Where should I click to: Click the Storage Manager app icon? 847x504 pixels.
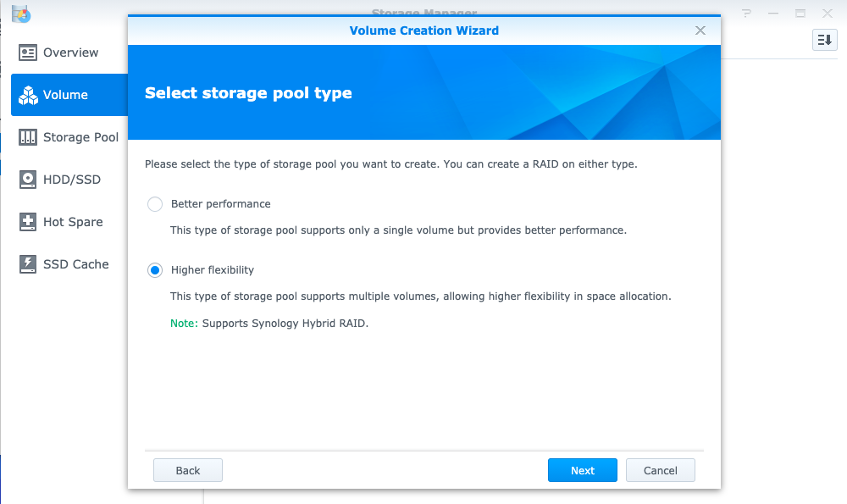point(21,14)
